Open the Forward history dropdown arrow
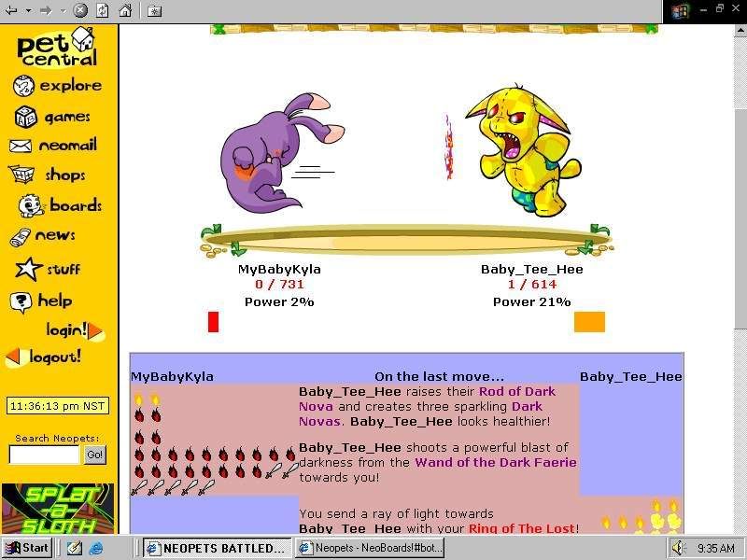 click(63, 10)
